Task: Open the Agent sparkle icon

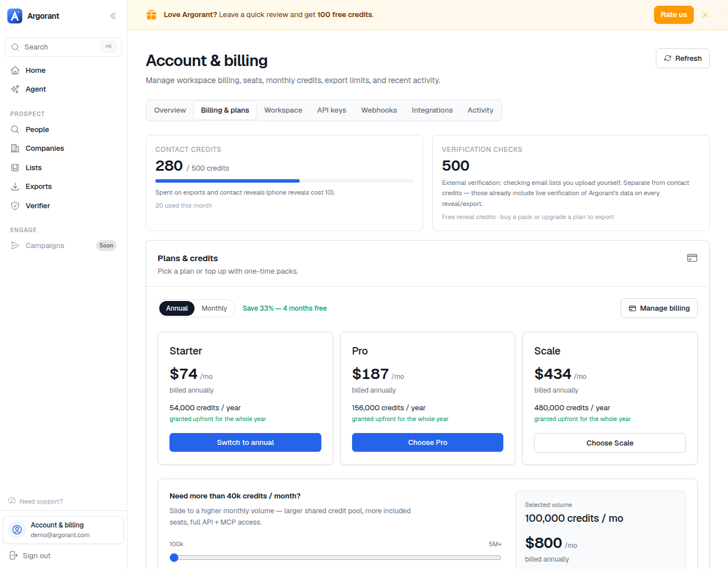Action: tap(15, 89)
